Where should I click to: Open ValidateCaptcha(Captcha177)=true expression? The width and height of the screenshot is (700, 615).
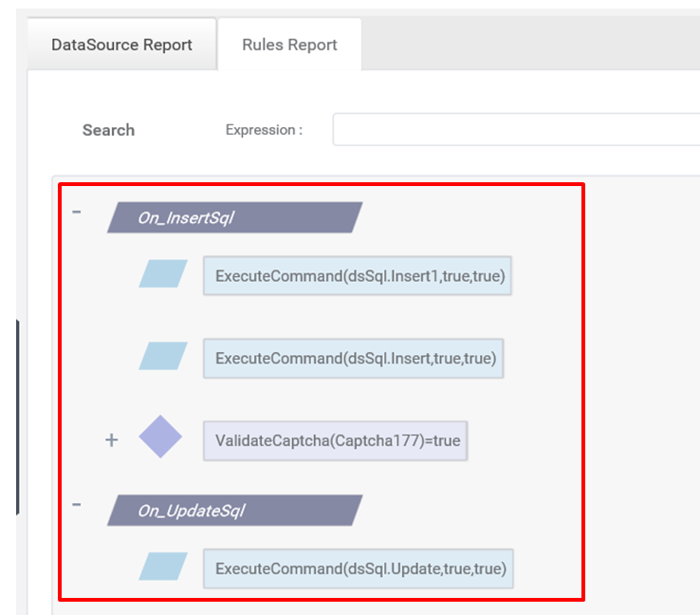click(x=335, y=440)
